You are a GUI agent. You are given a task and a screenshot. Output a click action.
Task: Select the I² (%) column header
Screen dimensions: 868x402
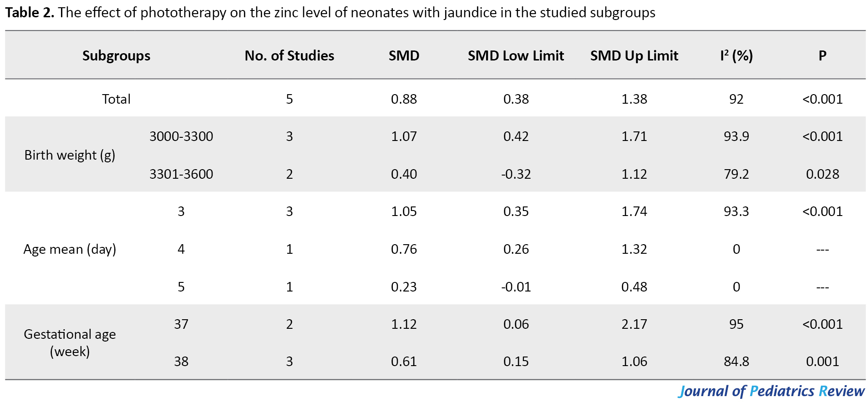[x=736, y=56]
